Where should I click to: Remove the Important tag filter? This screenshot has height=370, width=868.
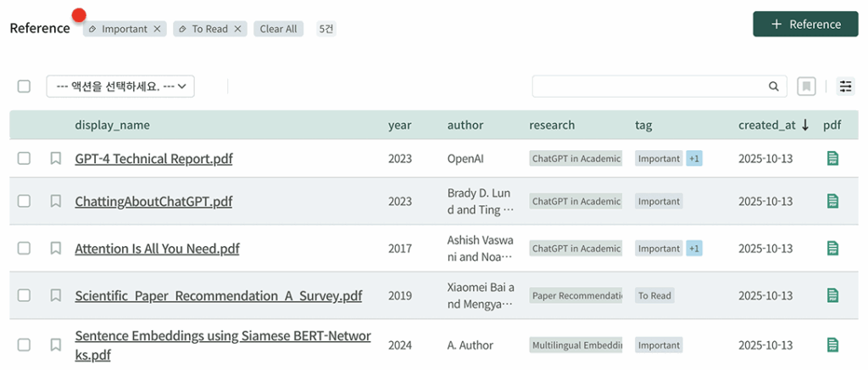157,29
